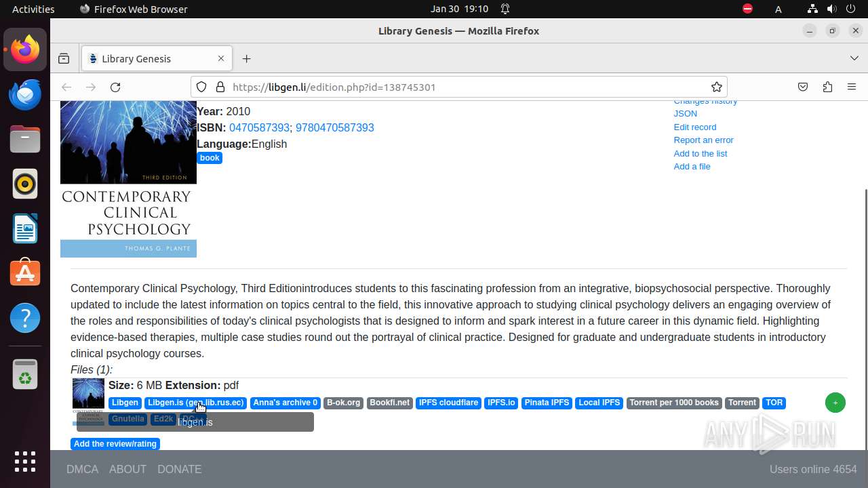Click the site shield tracking protection icon
This screenshot has height=488, width=868.
[x=201, y=87]
